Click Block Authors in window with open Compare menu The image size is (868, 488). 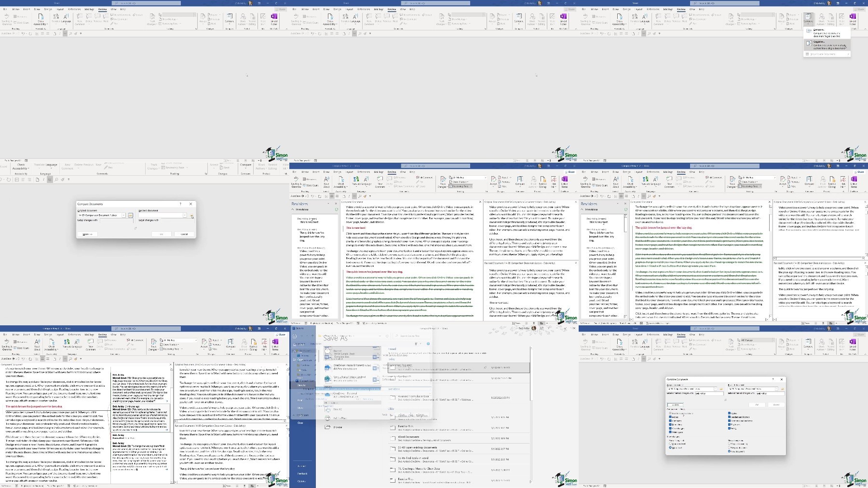coord(821,19)
